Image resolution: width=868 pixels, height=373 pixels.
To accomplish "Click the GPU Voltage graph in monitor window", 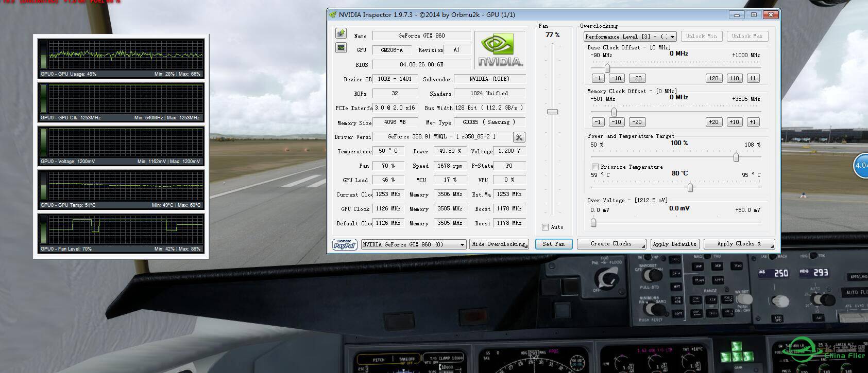I will coord(121,146).
